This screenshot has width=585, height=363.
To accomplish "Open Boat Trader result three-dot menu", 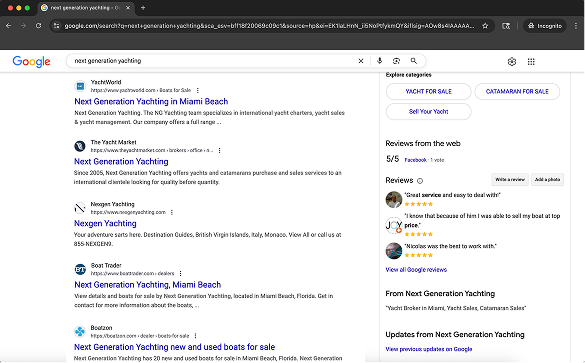I will click(181, 273).
